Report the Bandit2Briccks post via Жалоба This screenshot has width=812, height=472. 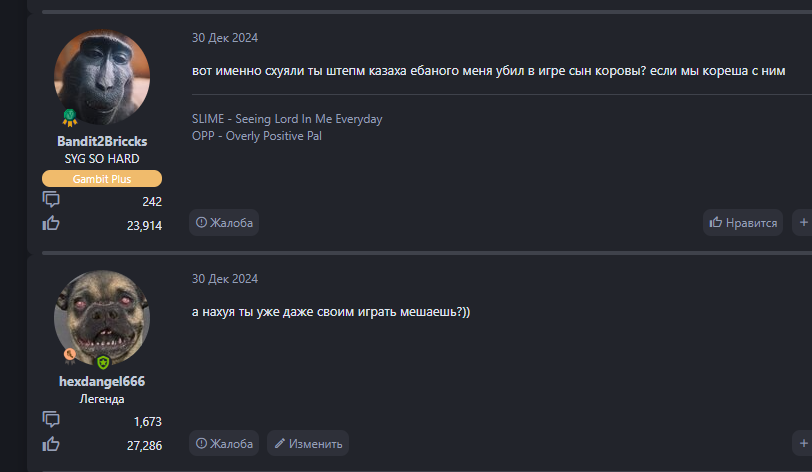tap(225, 222)
